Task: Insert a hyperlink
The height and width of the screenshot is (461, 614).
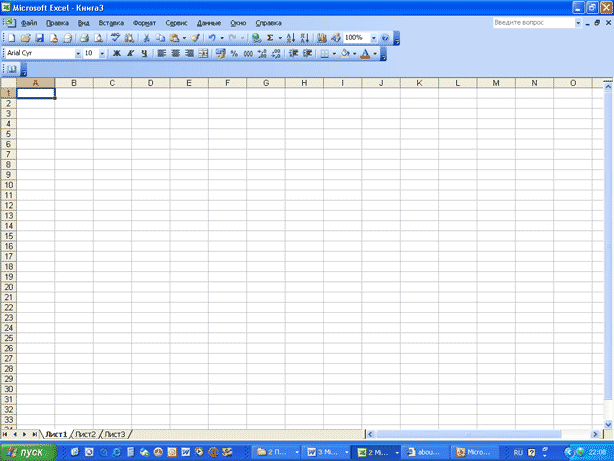Action: 256,38
